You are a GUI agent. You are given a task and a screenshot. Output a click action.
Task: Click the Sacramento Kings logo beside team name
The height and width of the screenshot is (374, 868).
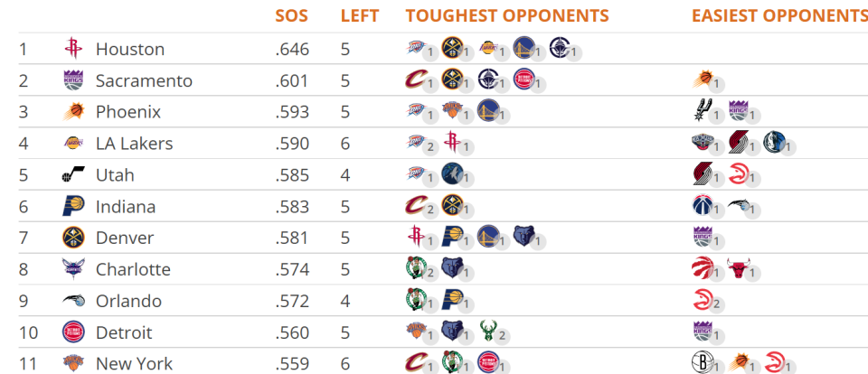[x=73, y=80]
